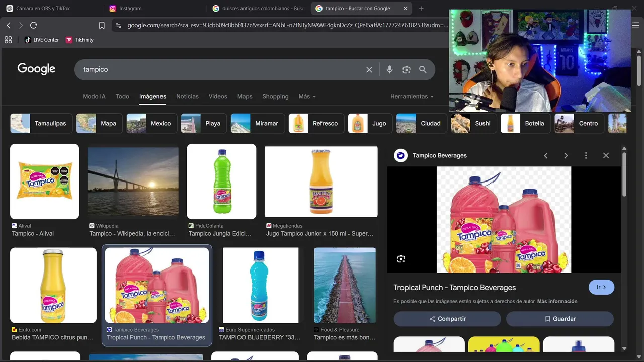
Task: Open the Euro Supermercados blueberry bottle thumbnail
Action: tap(261, 285)
